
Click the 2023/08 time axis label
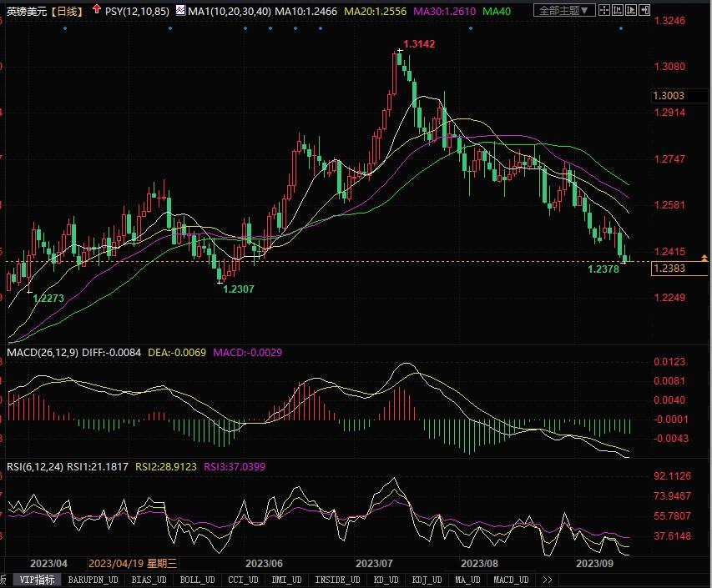click(x=479, y=564)
